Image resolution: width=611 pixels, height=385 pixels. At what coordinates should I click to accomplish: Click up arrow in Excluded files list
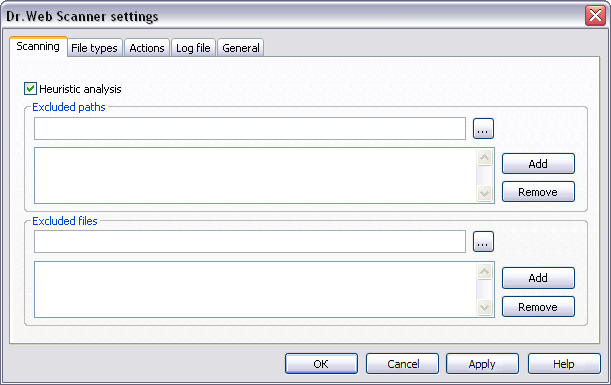(484, 272)
